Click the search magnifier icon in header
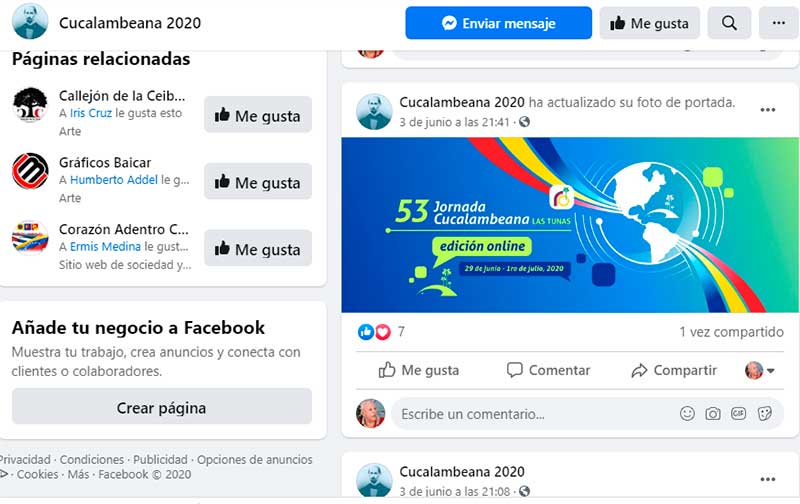The image size is (800, 504). pyautogui.click(x=729, y=23)
